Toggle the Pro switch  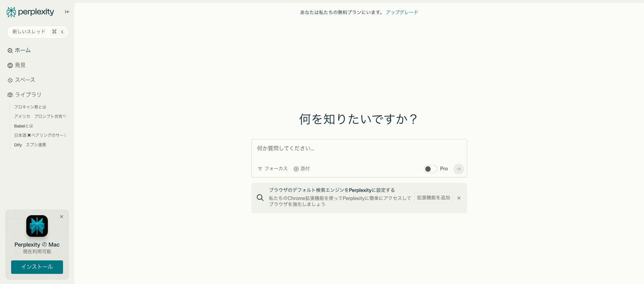430,169
